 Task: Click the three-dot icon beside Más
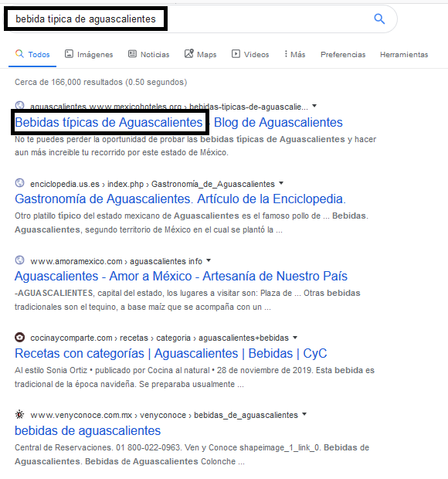(286, 54)
